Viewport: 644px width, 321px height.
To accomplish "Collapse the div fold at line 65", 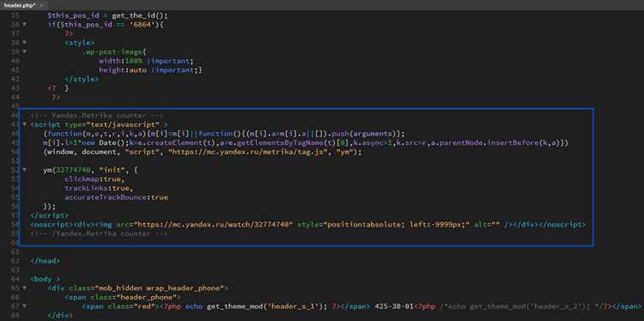I will click(24, 288).
